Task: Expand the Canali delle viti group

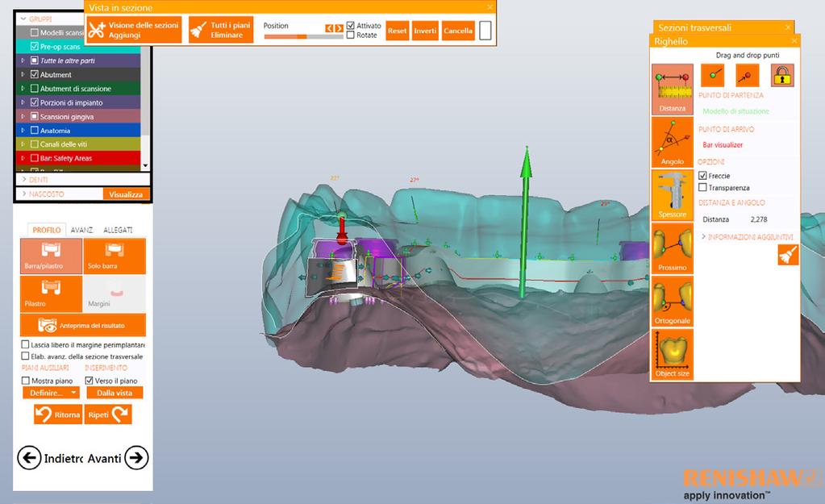Action: pyautogui.click(x=23, y=144)
